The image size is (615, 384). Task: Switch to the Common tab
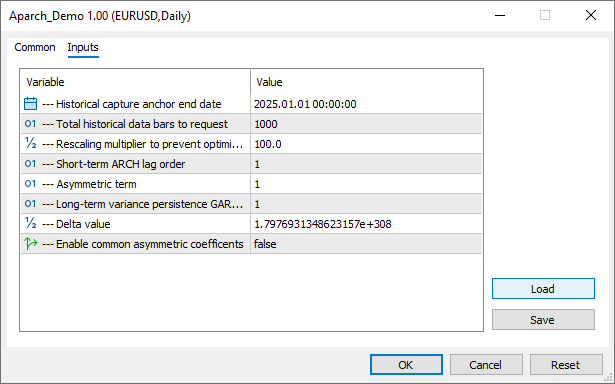(x=35, y=47)
